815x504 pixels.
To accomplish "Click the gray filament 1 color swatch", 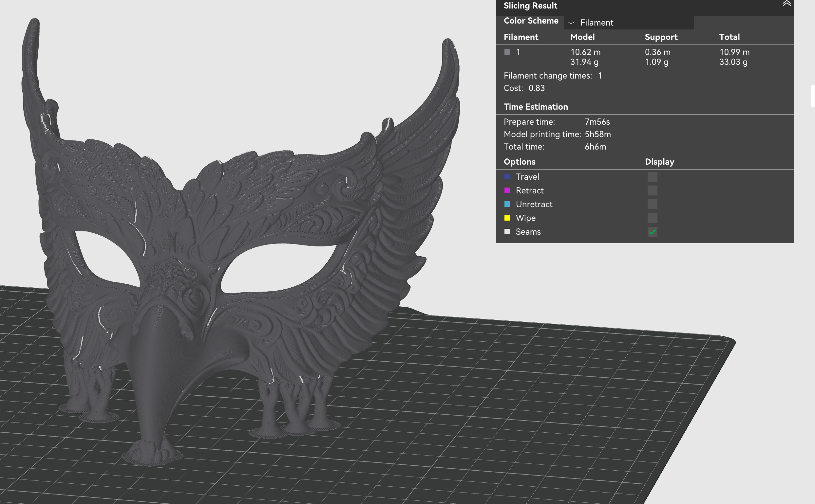I will (507, 52).
